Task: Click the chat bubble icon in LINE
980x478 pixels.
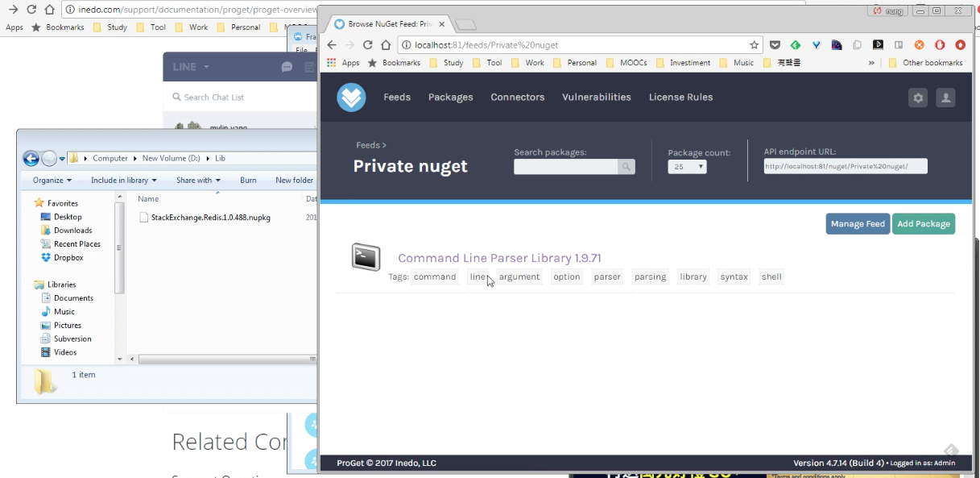Action: pos(287,68)
